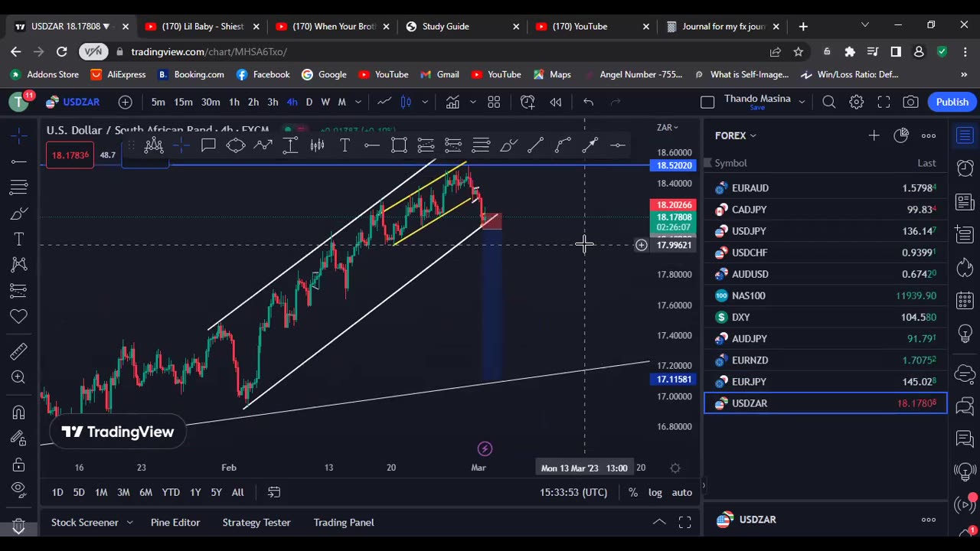Image resolution: width=980 pixels, height=551 pixels.
Task: Open the heart icons tool
Action: tap(19, 316)
